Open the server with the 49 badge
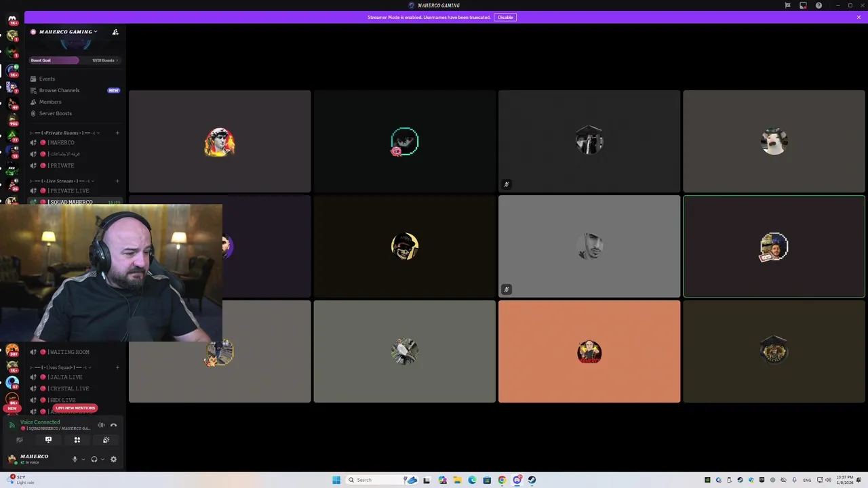Viewport: 868px width, 488px height. click(12, 104)
